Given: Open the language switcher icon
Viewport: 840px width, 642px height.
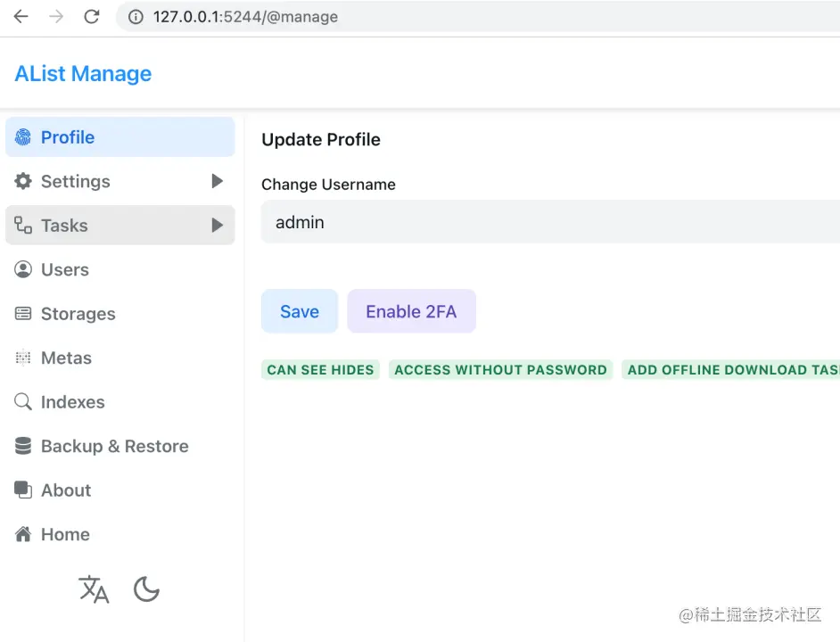Looking at the screenshot, I should [94, 589].
